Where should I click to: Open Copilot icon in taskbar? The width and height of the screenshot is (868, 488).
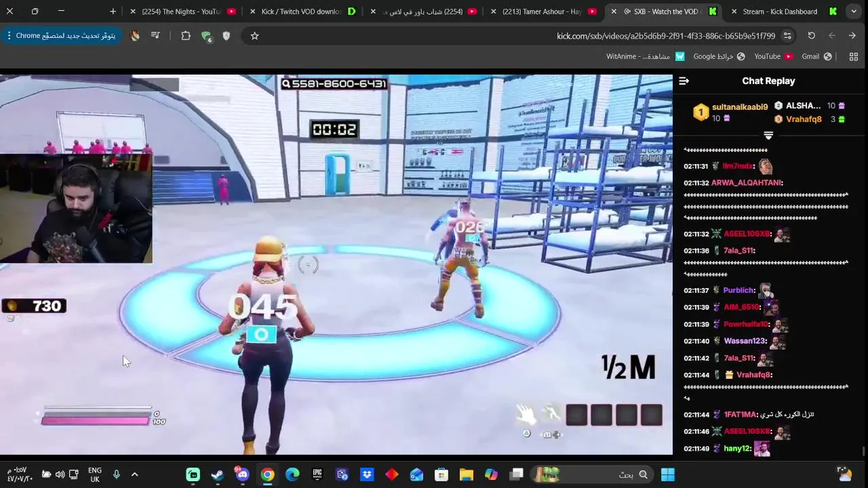(x=491, y=474)
